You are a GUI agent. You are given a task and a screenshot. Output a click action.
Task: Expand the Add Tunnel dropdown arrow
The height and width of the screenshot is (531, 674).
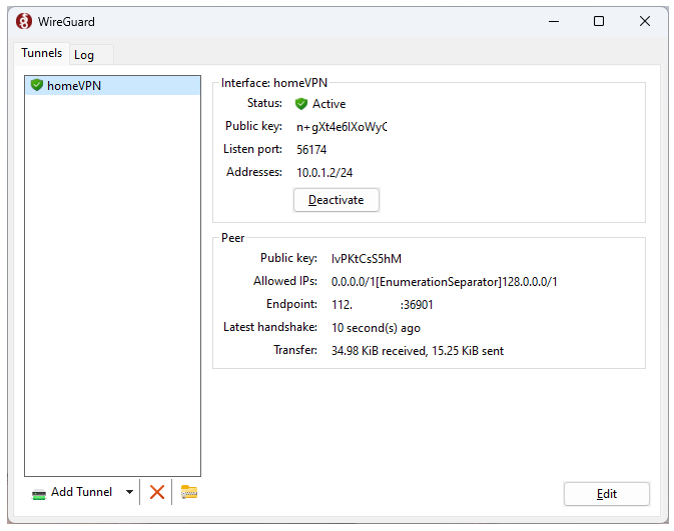pyautogui.click(x=129, y=492)
